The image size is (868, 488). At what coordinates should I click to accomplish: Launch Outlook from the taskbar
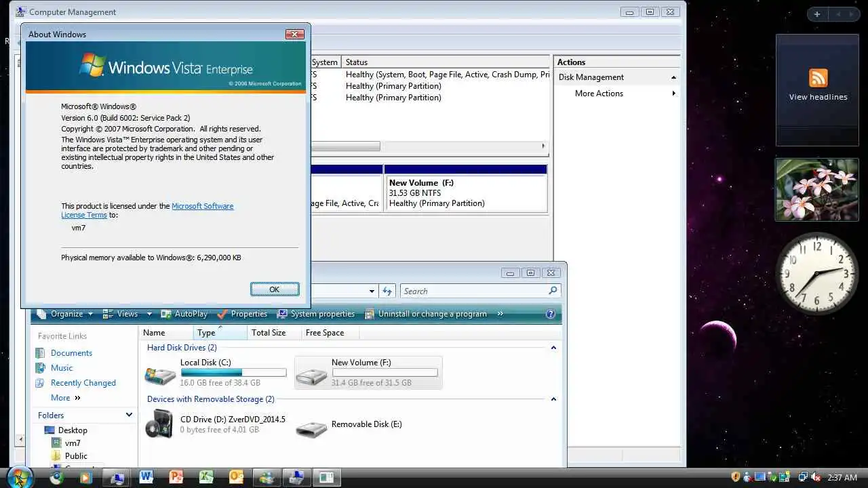tap(236, 477)
